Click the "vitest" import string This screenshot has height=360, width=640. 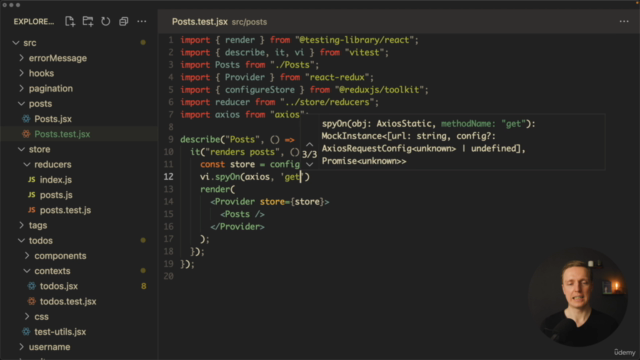tap(364, 52)
